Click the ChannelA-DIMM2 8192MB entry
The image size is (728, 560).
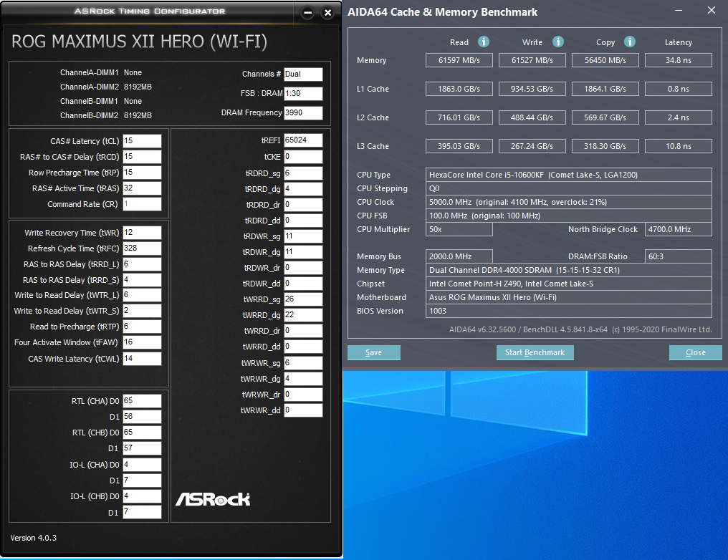(x=106, y=87)
